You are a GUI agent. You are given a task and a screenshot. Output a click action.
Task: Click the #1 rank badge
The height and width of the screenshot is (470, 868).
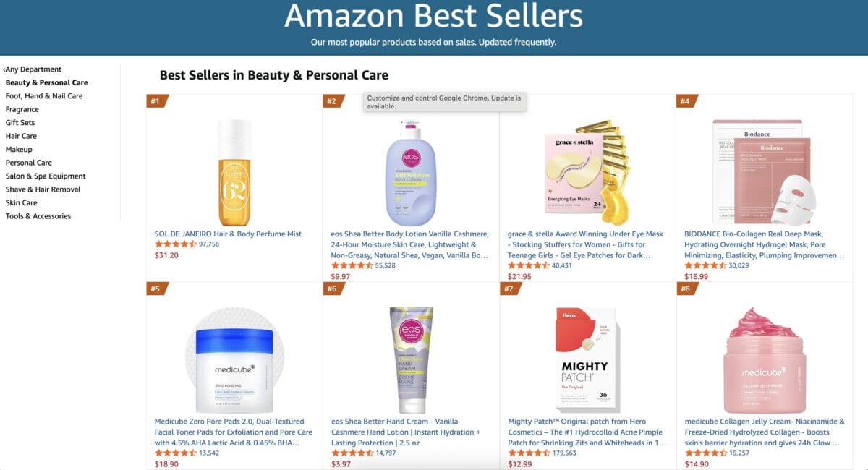click(156, 102)
